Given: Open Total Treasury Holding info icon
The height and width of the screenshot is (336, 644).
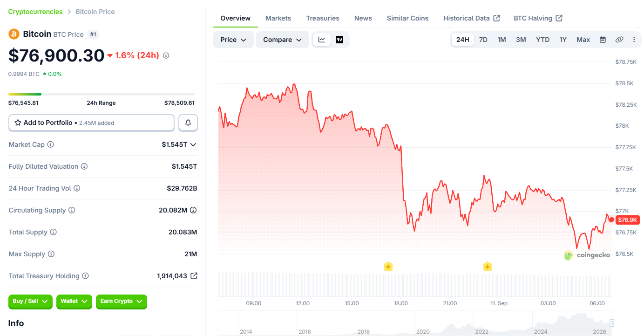Looking at the screenshot, I should tap(85, 276).
